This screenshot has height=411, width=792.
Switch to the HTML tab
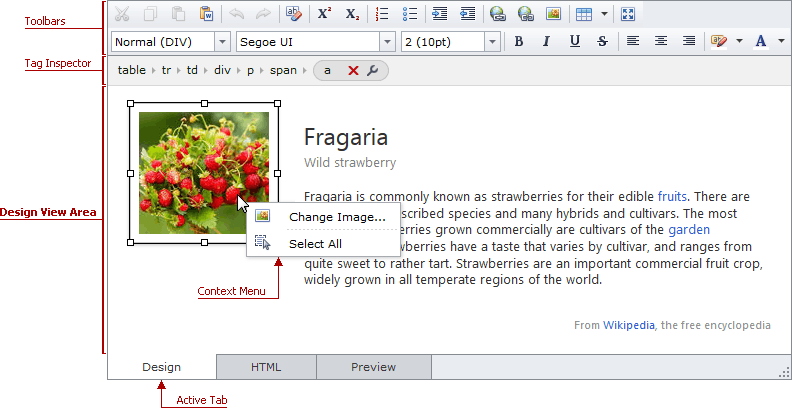pos(266,367)
